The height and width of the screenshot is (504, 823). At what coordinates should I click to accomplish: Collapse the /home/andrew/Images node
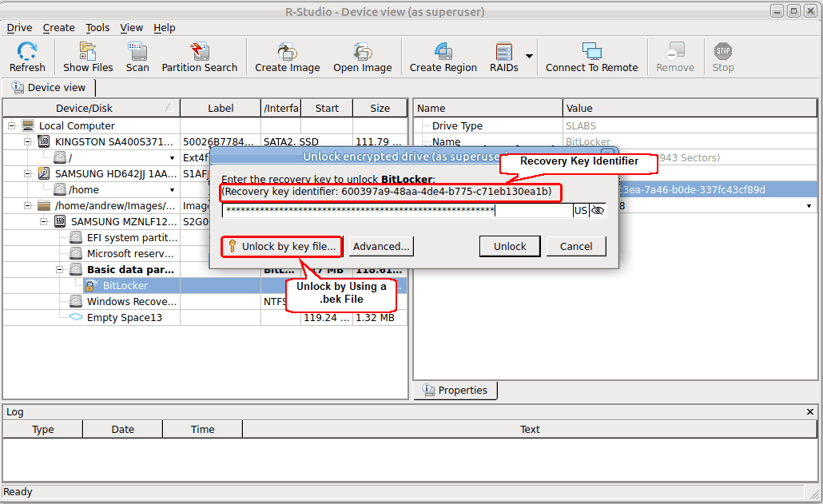click(28, 205)
